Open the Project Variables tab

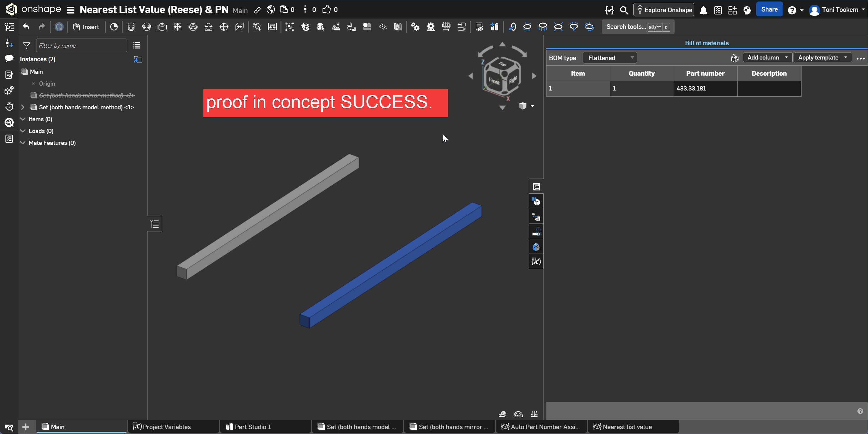point(166,427)
